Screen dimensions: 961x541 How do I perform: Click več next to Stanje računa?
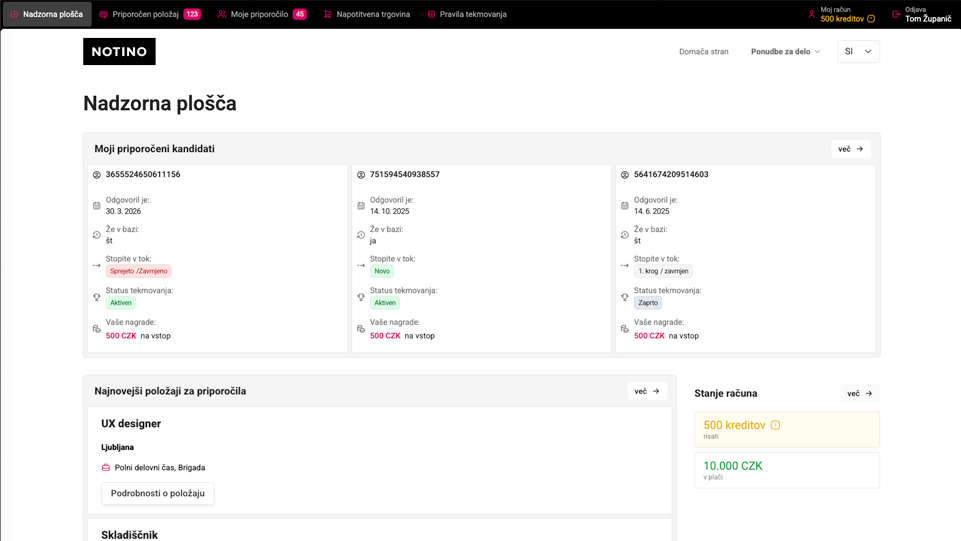coord(859,393)
